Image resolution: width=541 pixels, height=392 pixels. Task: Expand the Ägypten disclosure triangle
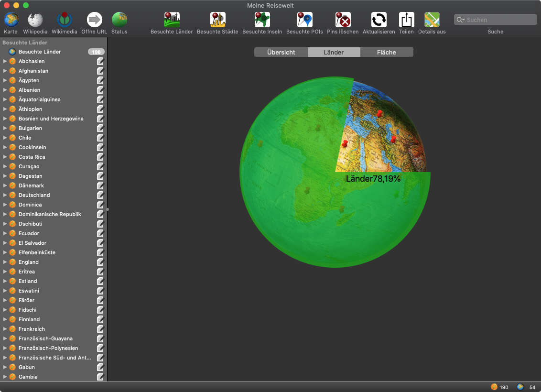(x=5, y=80)
